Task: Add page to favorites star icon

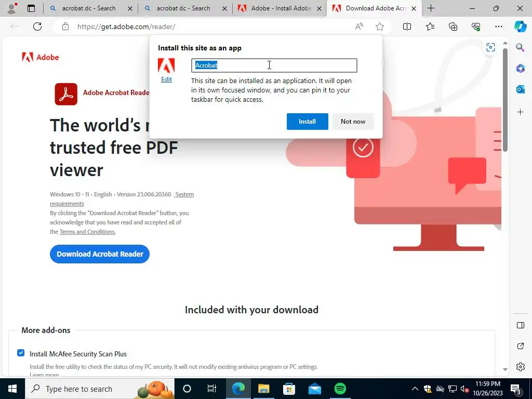Action: click(x=380, y=26)
